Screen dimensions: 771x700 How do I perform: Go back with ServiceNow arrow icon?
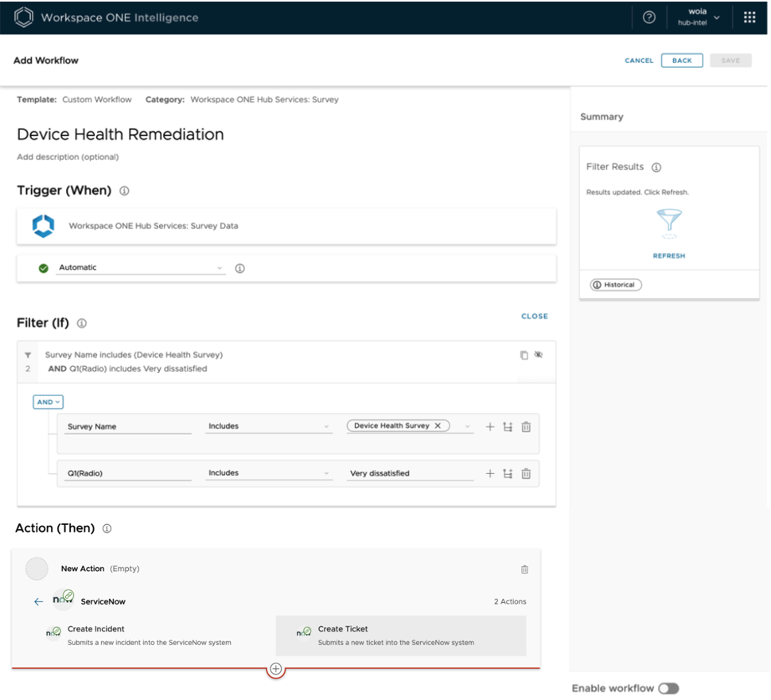click(x=38, y=602)
